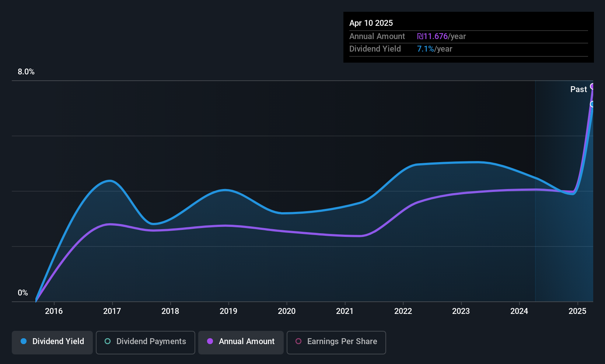Screen dimensions: 605x364
Task: Click the 2025 x-axis label
Action: click(577, 311)
